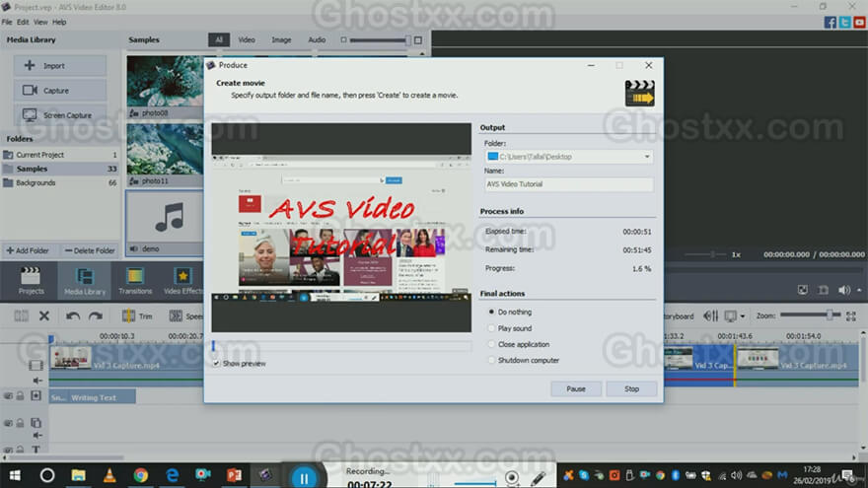The height and width of the screenshot is (488, 868).
Task: Open the Video Effects panel
Action: [x=182, y=281]
